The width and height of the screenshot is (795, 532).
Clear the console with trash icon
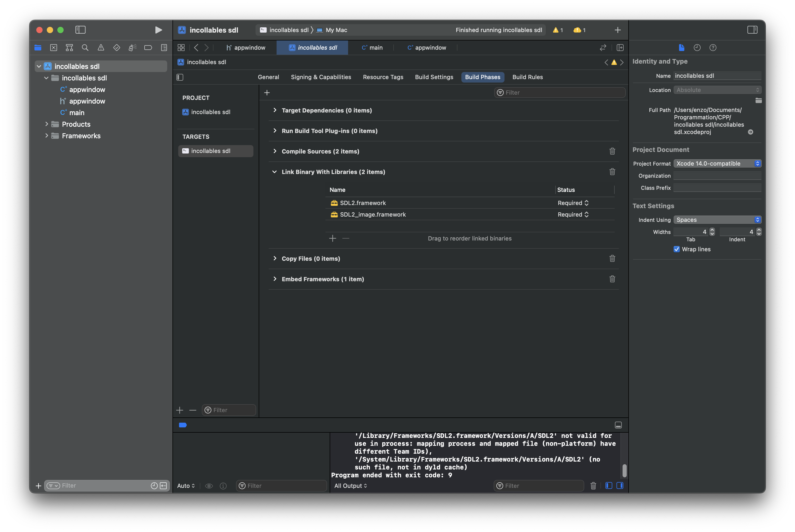(x=593, y=485)
